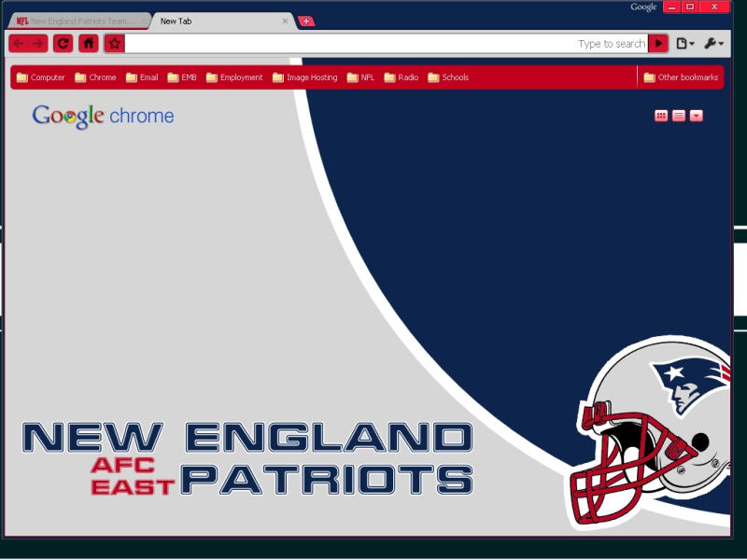This screenshot has height=560, width=747.
Task: Open the wrench tools menu
Action: pos(712,43)
